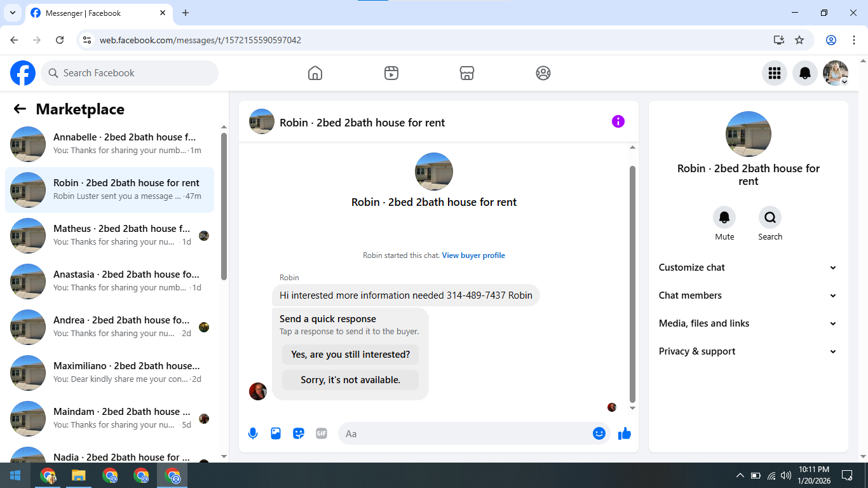868x488 pixels.
Task: Open the Matheus conversation
Action: pos(109,236)
